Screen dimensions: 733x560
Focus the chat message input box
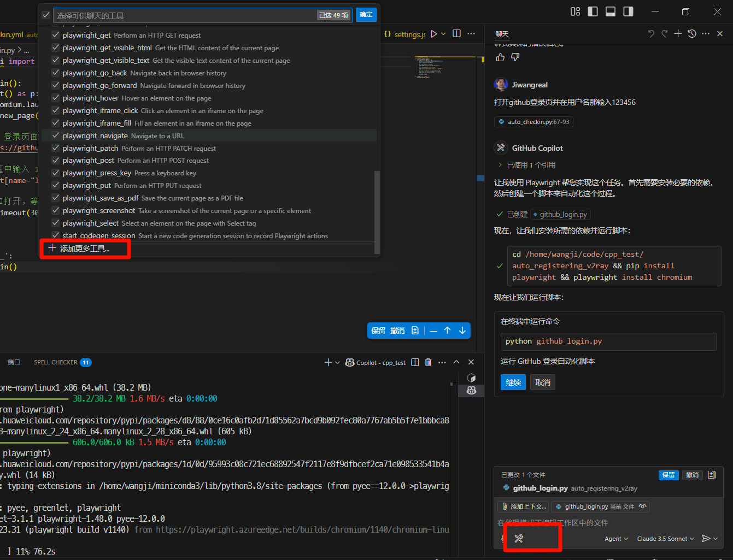click(608, 523)
